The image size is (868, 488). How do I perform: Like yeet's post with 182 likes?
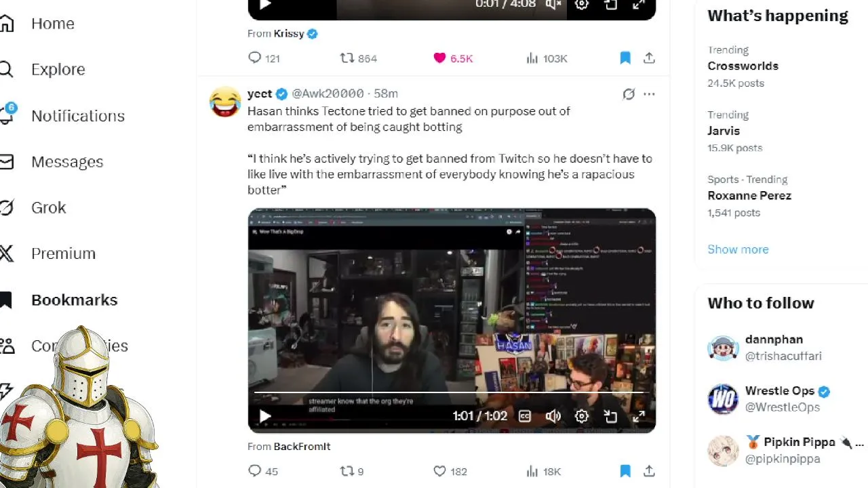pyautogui.click(x=450, y=471)
